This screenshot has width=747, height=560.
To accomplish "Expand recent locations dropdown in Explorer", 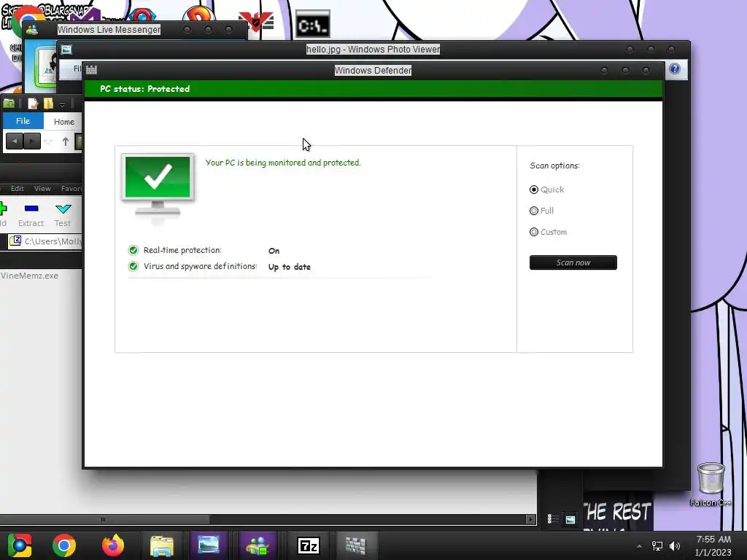I will (x=49, y=141).
